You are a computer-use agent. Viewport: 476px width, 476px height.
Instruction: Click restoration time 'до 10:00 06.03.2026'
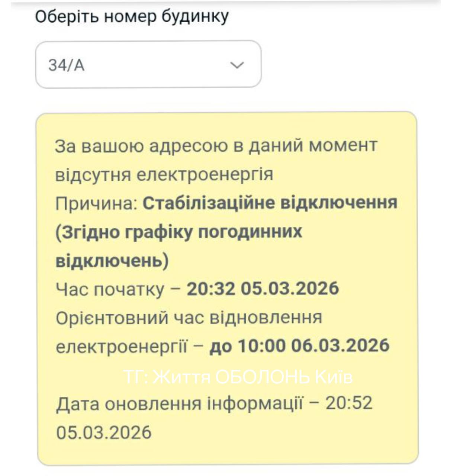click(299, 346)
